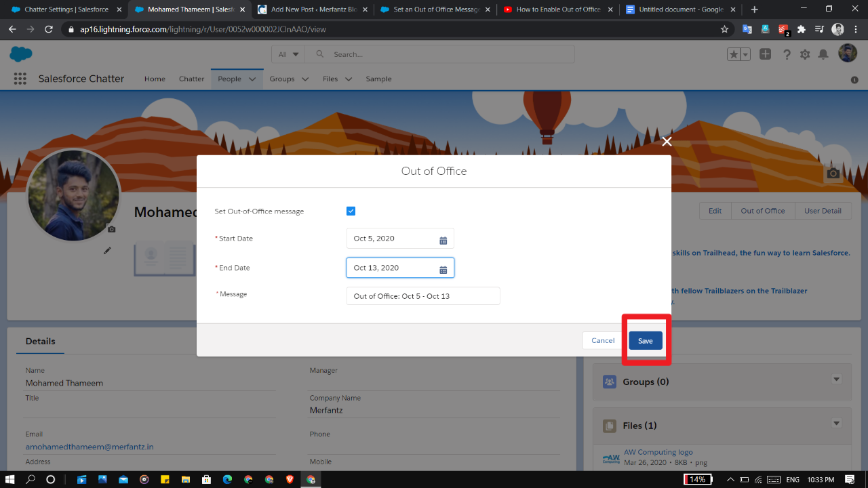Reload the page
This screenshot has height=488, width=868.
point(48,30)
